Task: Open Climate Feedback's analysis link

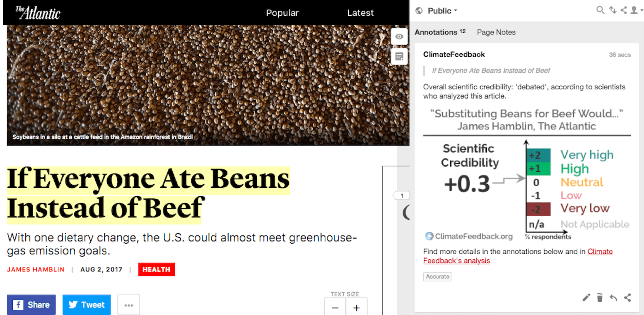Action: pyautogui.click(x=518, y=256)
